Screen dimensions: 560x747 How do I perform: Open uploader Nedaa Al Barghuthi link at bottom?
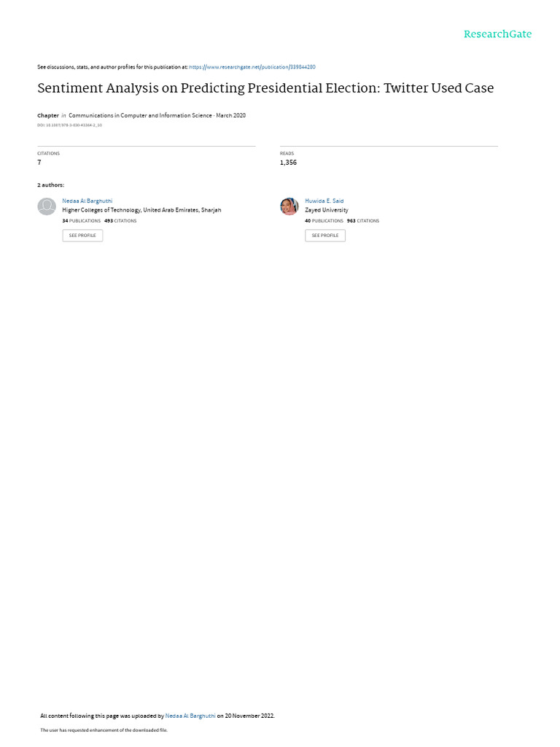point(190,716)
